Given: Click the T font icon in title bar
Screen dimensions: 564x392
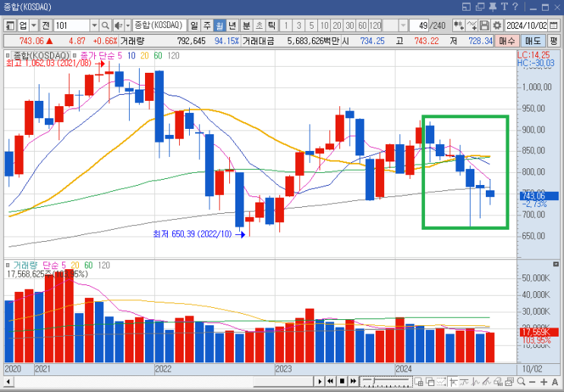Looking at the screenshot, I should coord(504,7).
